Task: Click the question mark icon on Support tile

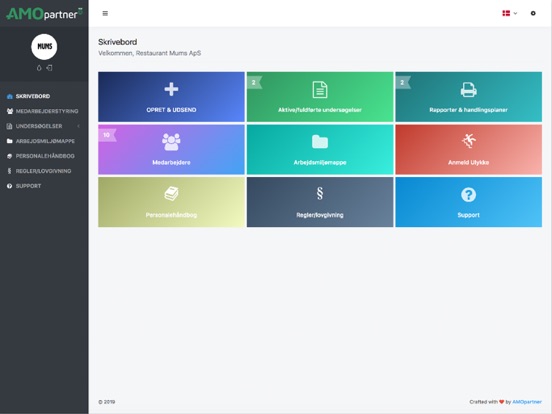Action: click(x=469, y=195)
